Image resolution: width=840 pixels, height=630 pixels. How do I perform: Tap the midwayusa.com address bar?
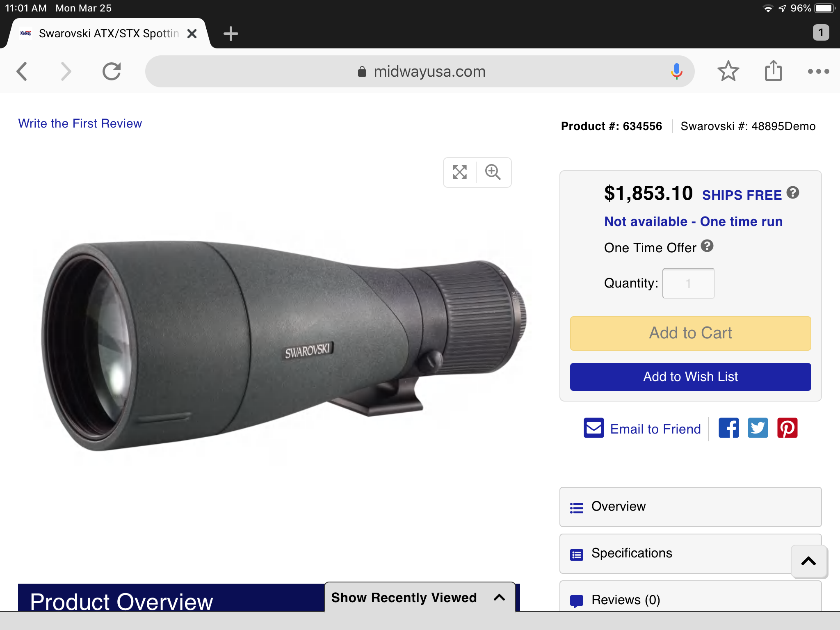420,71
